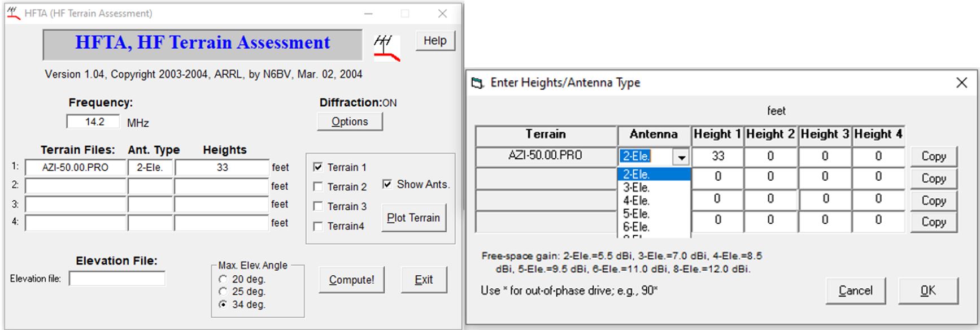The width and height of the screenshot is (980, 330).
Task: Choose 2-Ele. from antenna list
Action: (x=655, y=175)
